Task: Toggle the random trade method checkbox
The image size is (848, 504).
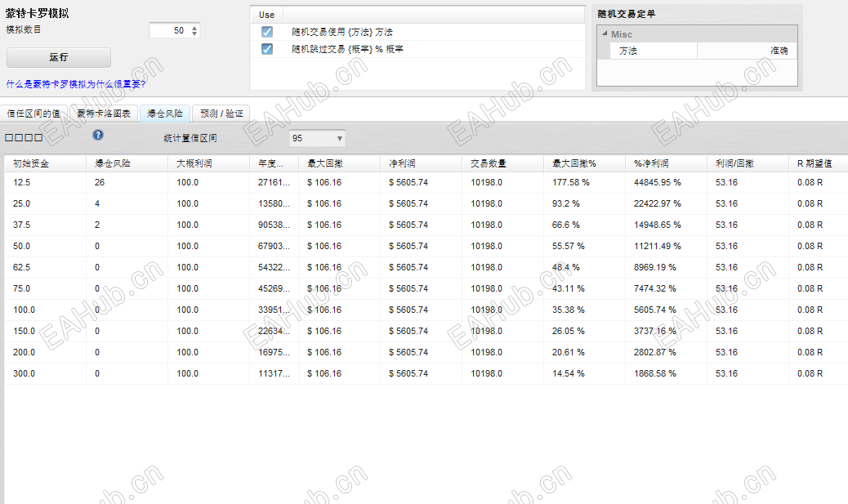Action: [x=267, y=32]
